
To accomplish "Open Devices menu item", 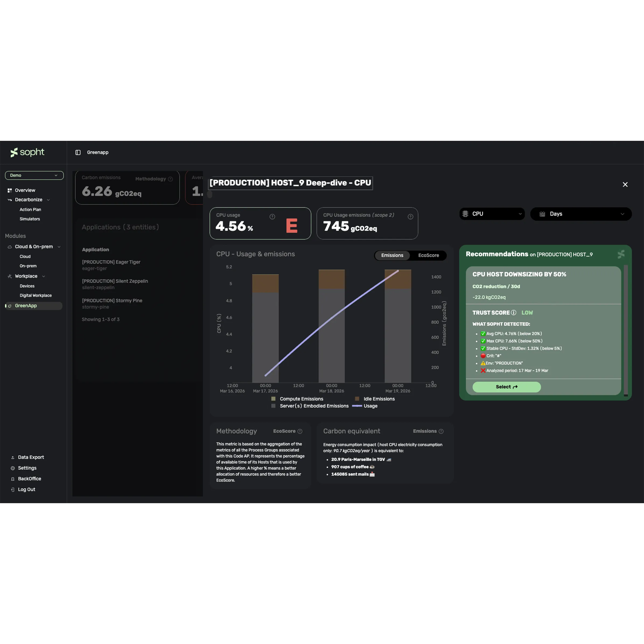I will (27, 286).
